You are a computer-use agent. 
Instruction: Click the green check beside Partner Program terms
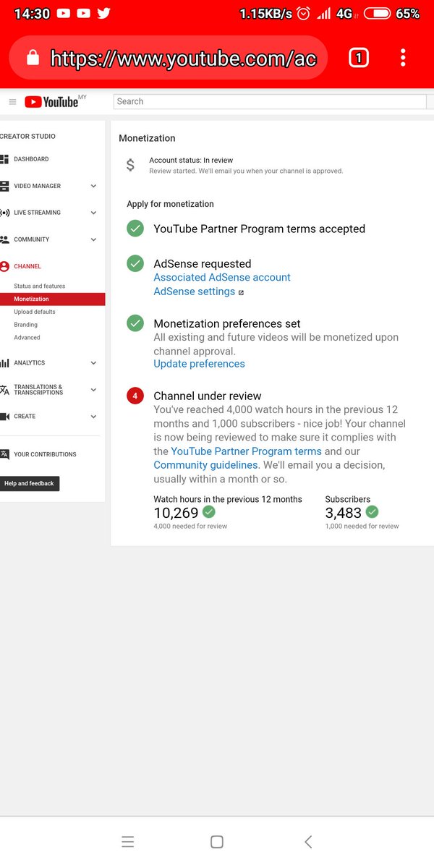(135, 229)
